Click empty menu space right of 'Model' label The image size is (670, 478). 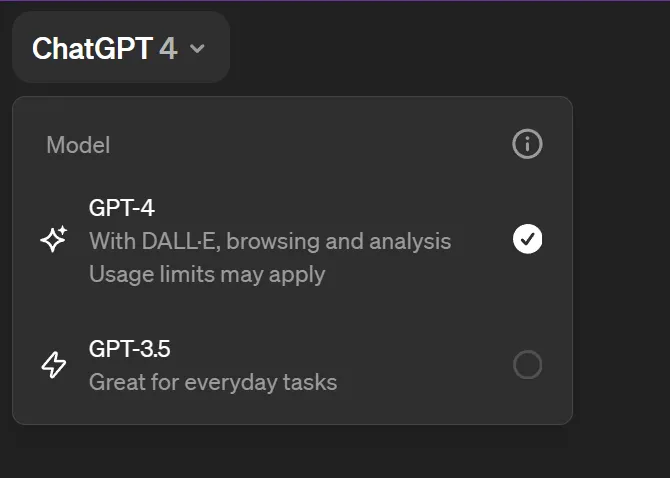point(300,145)
